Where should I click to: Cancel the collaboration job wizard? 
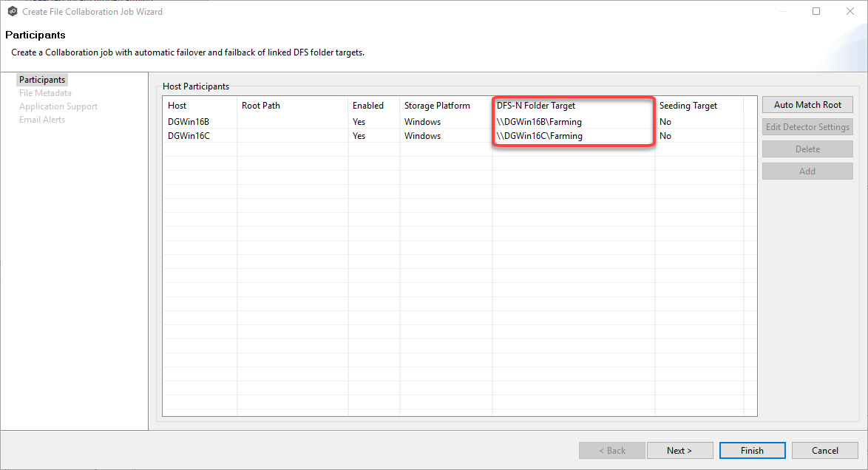(x=824, y=450)
